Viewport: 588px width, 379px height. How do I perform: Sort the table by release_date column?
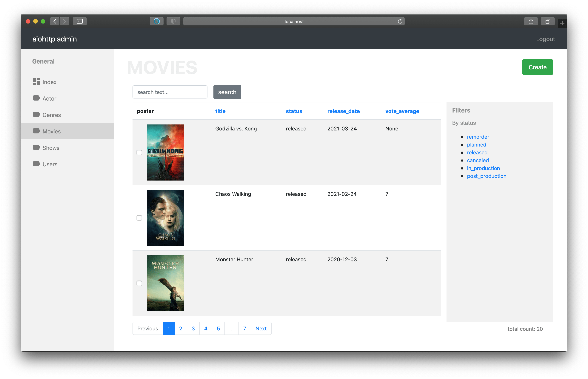click(343, 111)
